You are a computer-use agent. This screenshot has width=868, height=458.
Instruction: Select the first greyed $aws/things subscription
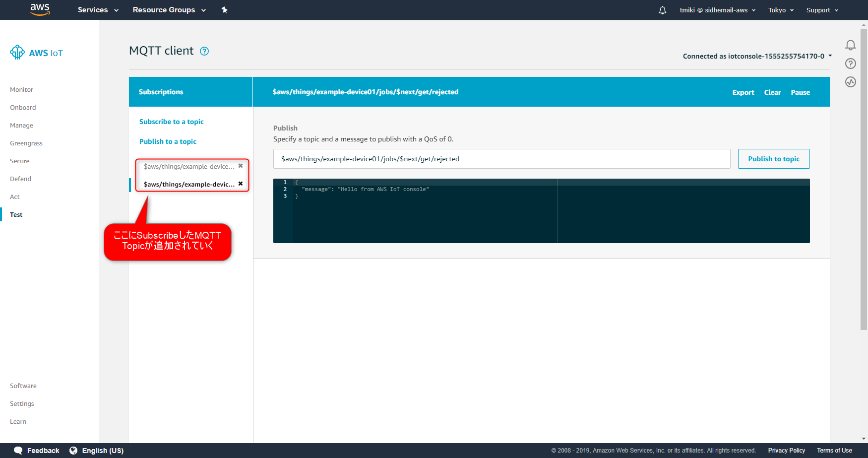coord(189,166)
